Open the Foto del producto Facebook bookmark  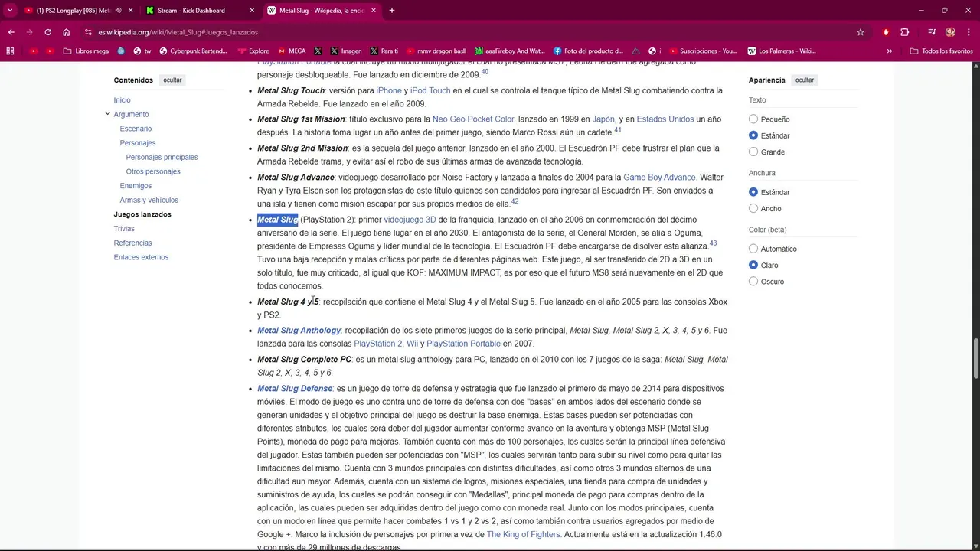[588, 51]
